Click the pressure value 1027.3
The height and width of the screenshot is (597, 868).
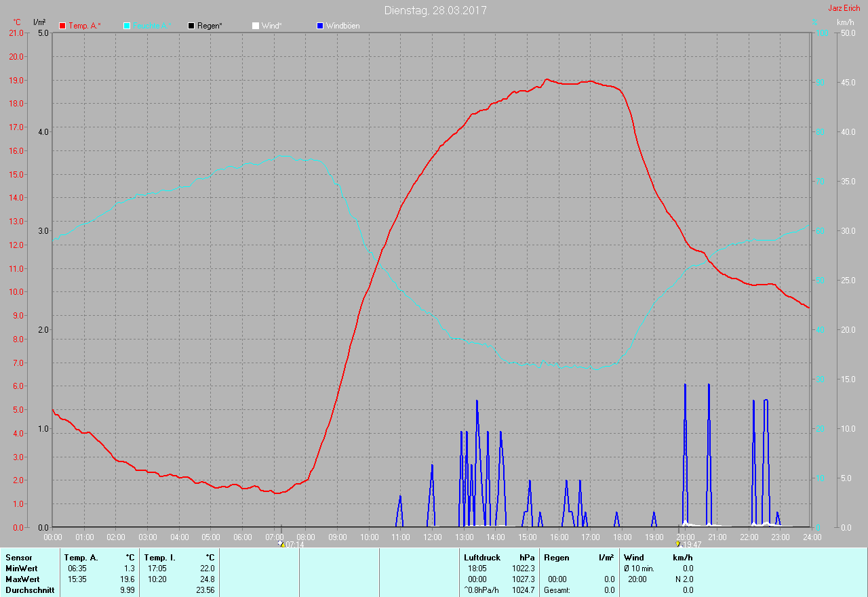(523, 579)
